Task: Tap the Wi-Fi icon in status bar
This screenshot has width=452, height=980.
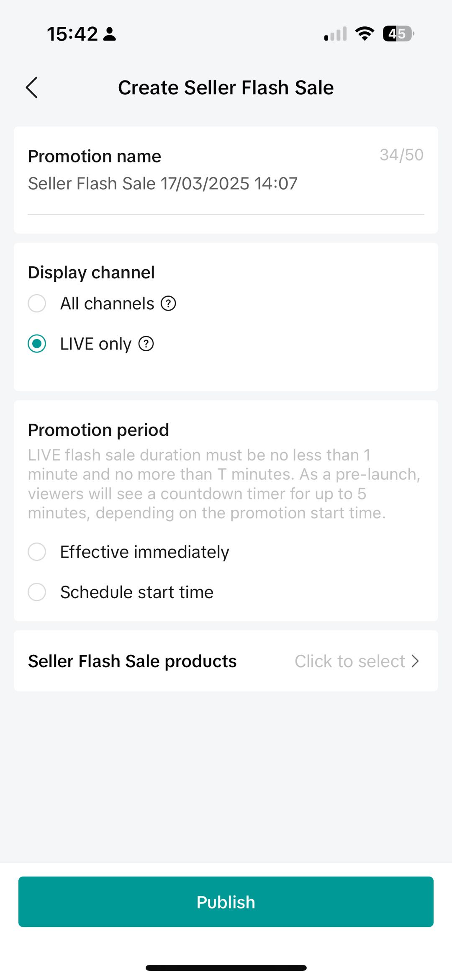Action: (365, 33)
